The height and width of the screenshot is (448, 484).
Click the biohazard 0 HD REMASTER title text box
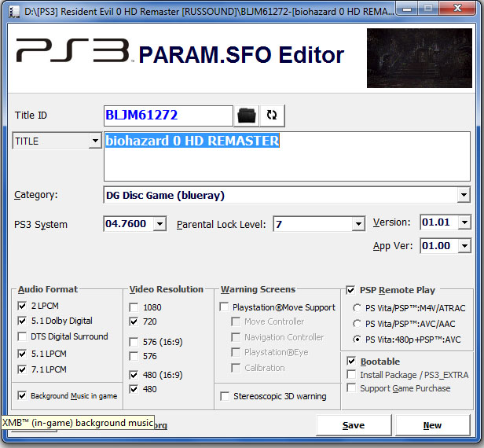pyautogui.click(x=286, y=157)
